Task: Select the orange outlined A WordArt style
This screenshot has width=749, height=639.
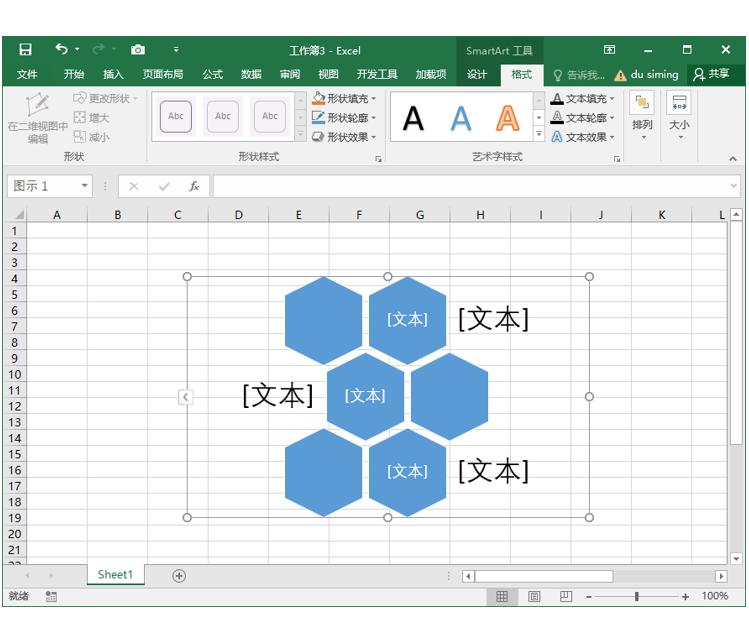Action: point(508,119)
